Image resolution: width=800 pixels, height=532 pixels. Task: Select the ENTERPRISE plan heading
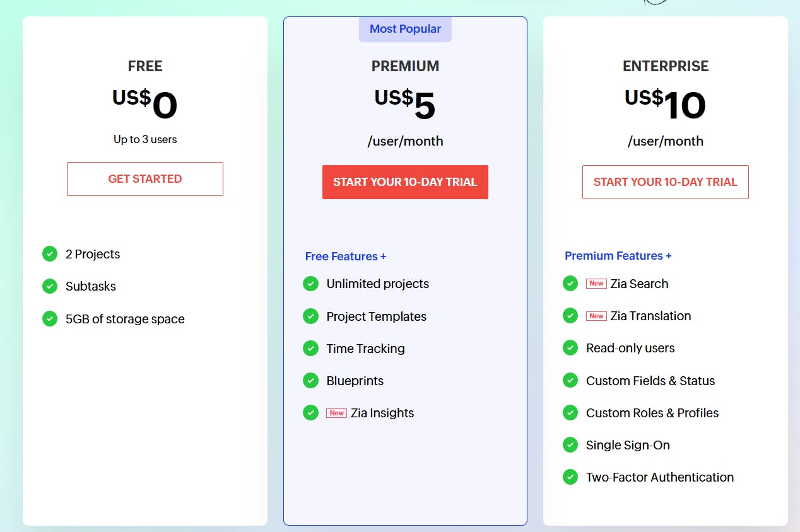(x=666, y=66)
